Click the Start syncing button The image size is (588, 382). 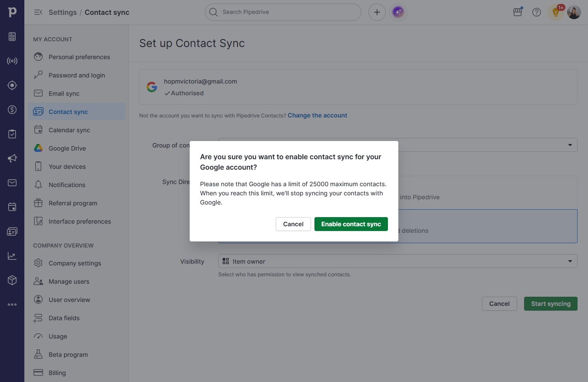tap(551, 304)
